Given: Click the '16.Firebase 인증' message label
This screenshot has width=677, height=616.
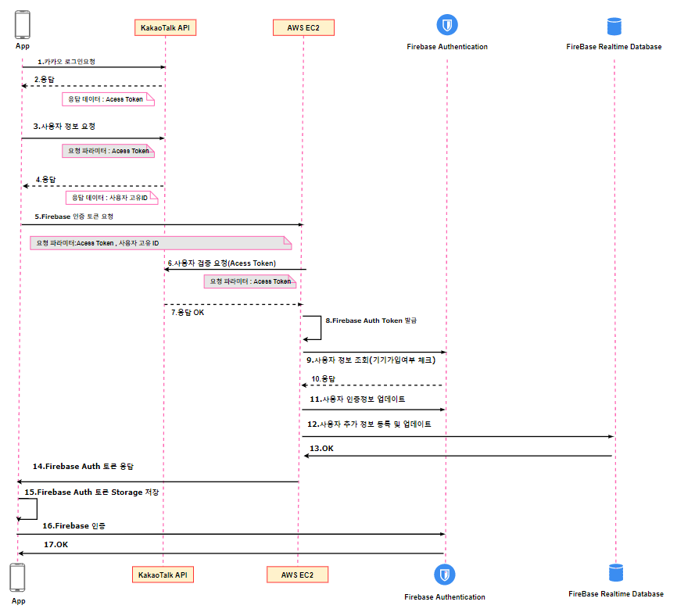Looking at the screenshot, I should (73, 526).
